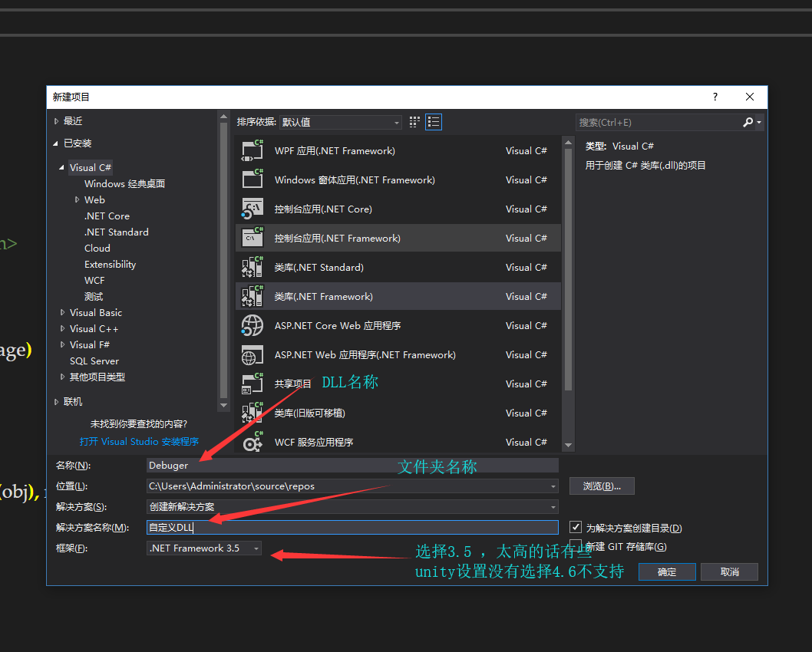Click the 控制台应用(.NET Core) template icon
Viewport: 812px width, 652px height.
point(253,209)
